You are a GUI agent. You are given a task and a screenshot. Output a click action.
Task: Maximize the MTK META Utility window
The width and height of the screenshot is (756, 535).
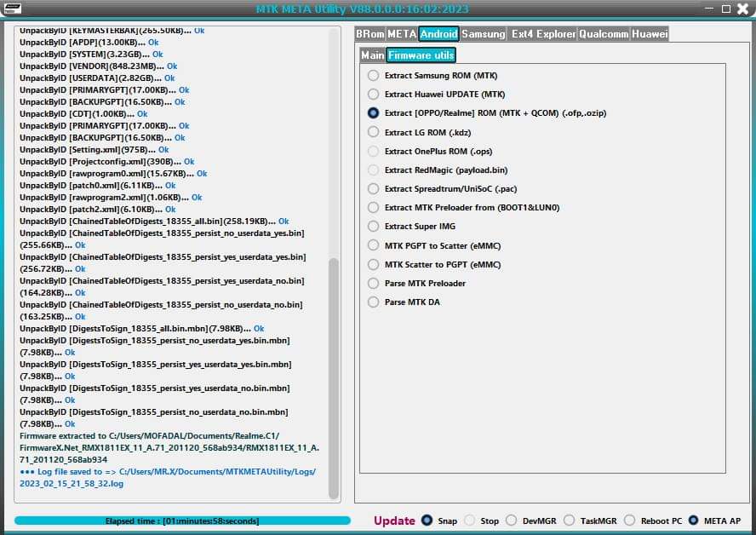[726, 9]
